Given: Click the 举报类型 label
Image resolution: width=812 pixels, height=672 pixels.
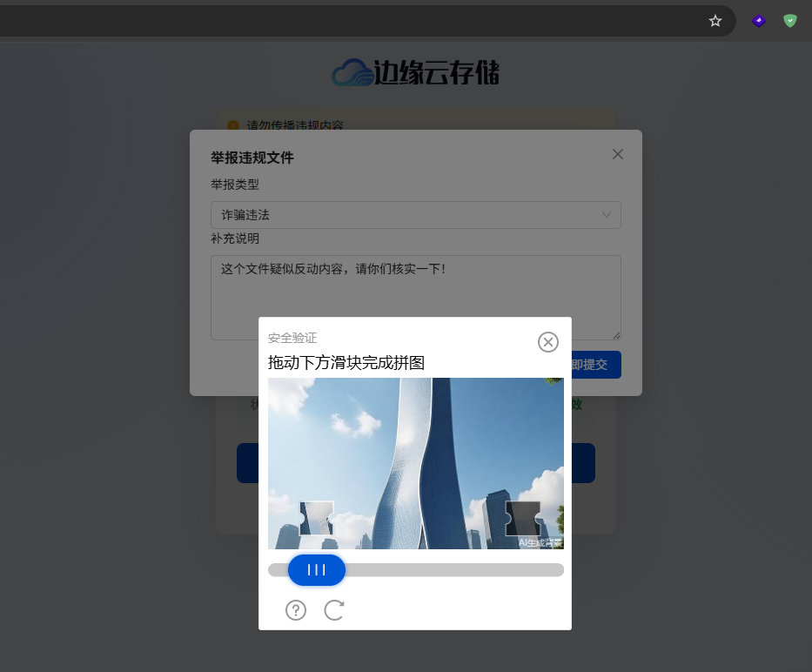Looking at the screenshot, I should coord(235,185).
